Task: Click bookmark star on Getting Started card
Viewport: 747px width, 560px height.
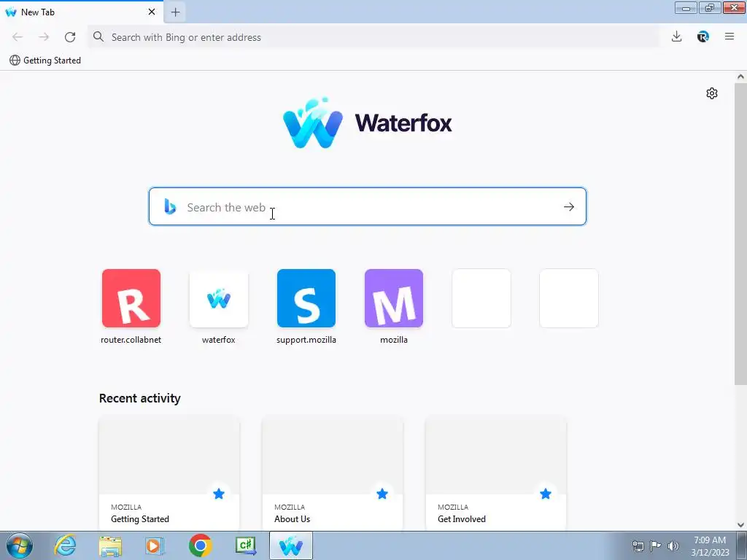Action: click(219, 494)
